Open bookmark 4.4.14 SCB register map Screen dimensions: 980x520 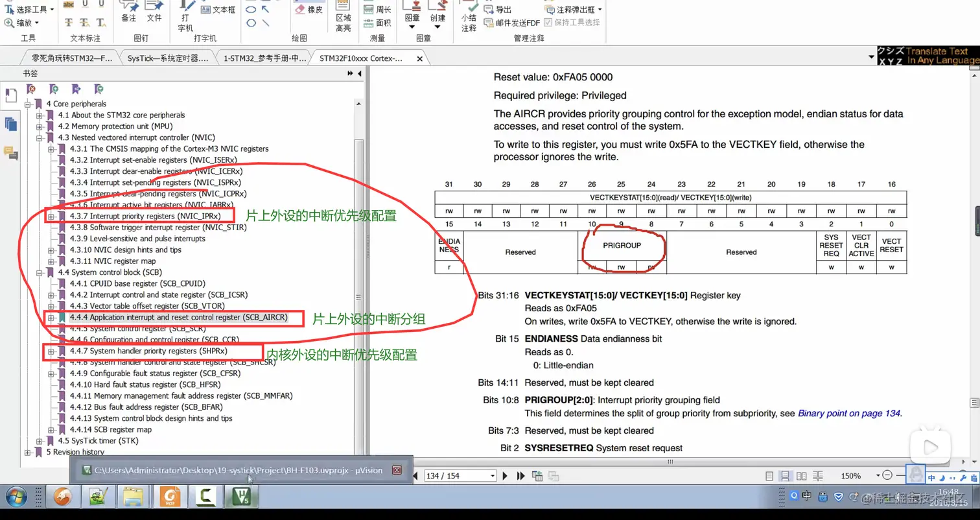pyautogui.click(x=111, y=429)
